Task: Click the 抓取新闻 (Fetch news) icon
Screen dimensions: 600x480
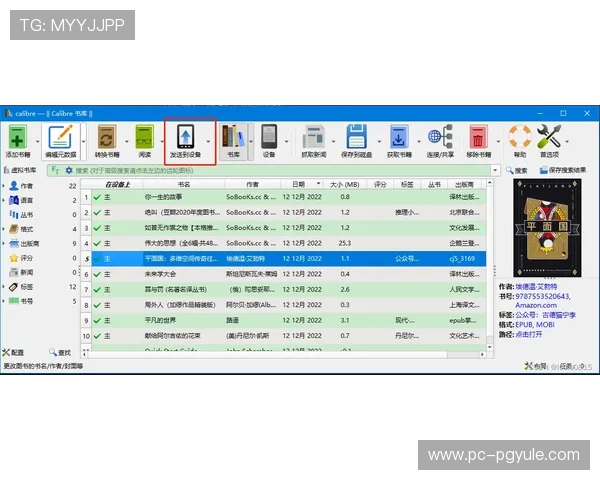Action: click(313, 137)
